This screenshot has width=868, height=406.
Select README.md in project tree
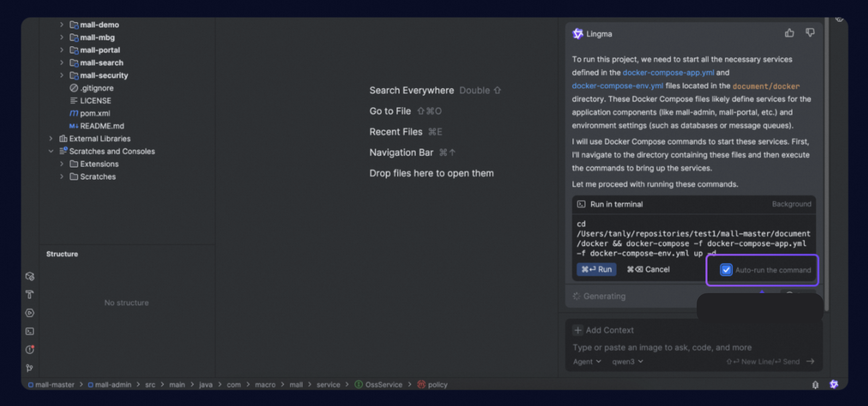[102, 126]
